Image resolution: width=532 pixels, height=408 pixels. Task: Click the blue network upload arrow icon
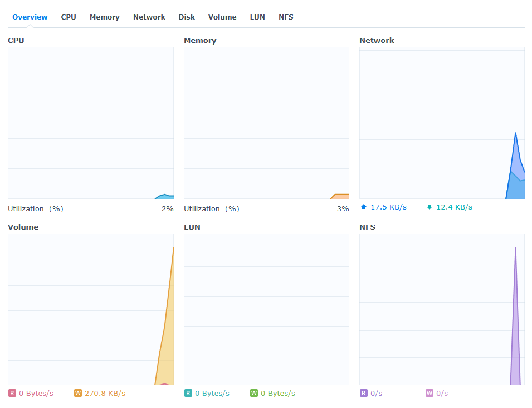pos(364,207)
